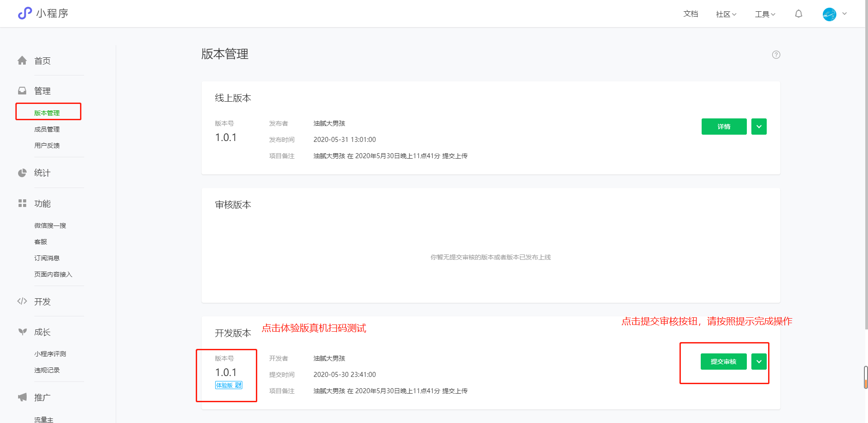
Task: Open the notification bell icon
Action: [798, 14]
